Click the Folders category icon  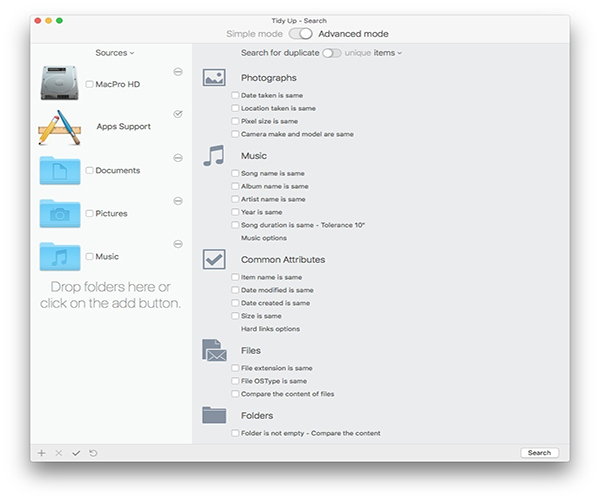tap(214, 415)
